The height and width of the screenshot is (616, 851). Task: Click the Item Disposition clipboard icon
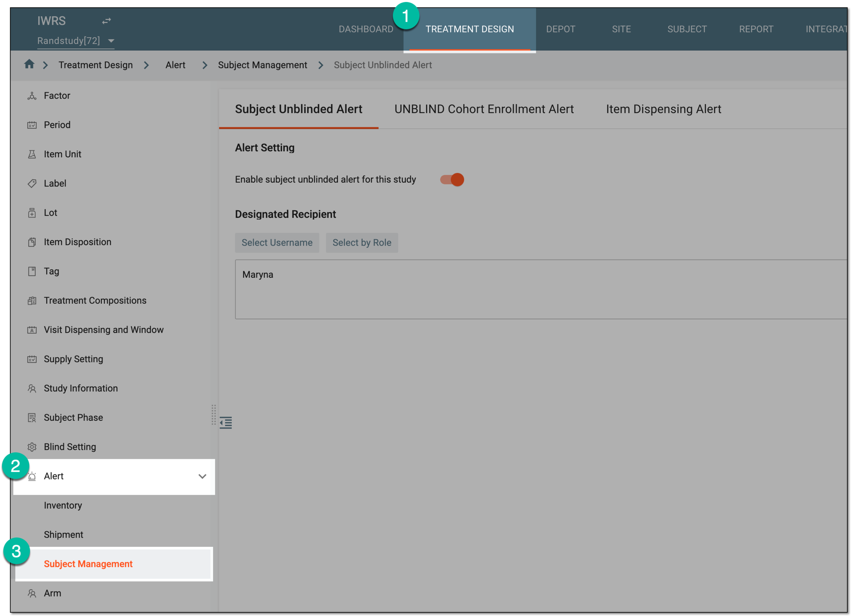32,242
